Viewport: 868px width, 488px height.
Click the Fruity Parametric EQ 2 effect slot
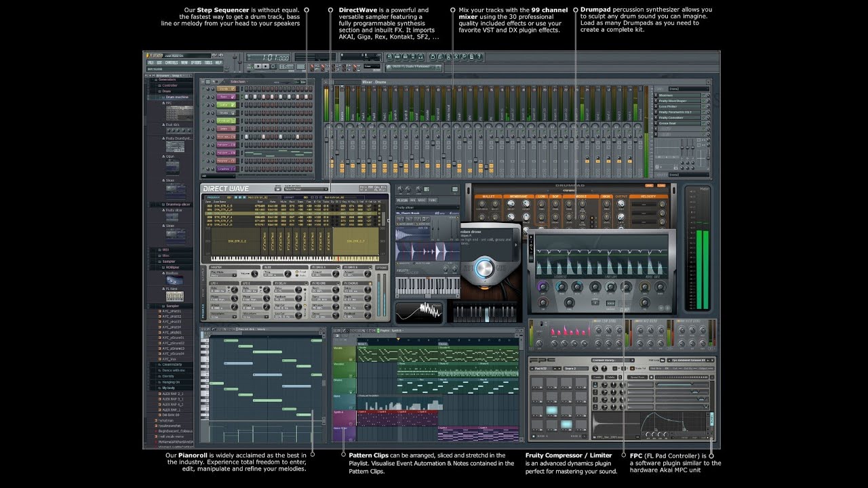coord(679,112)
